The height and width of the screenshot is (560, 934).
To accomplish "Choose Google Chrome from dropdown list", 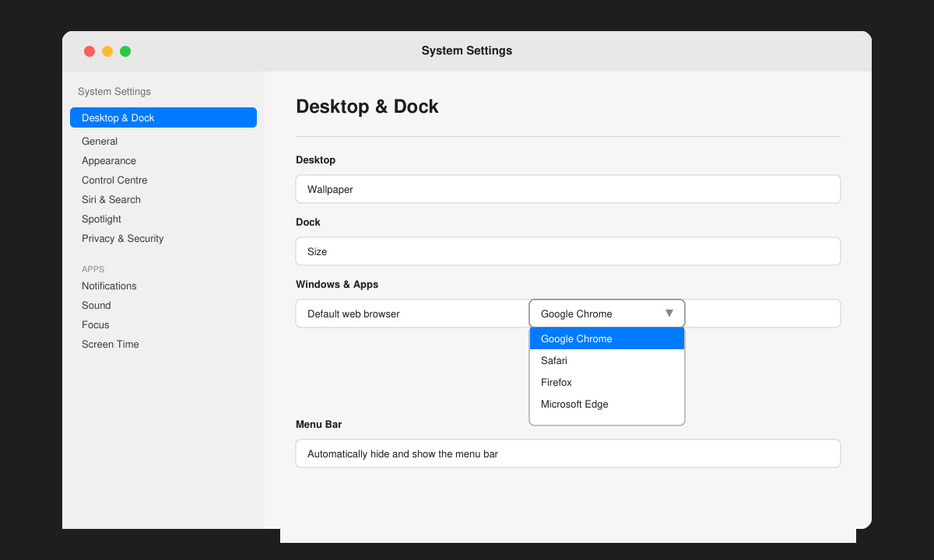I will click(607, 338).
